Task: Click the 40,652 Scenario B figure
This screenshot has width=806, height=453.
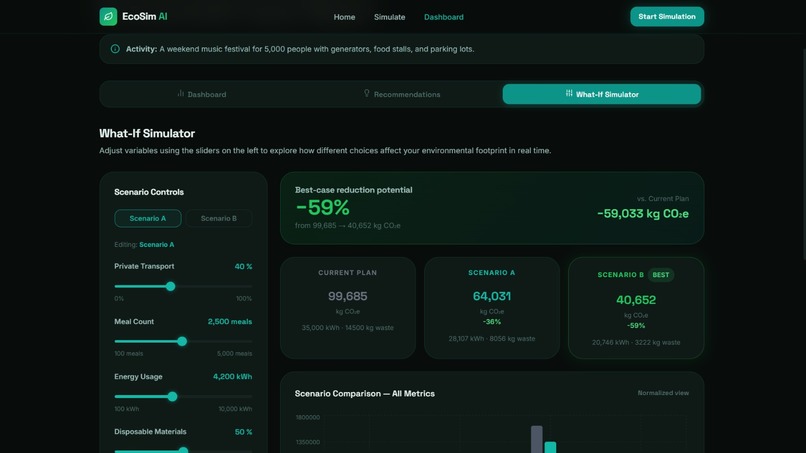Action: pyautogui.click(x=636, y=300)
